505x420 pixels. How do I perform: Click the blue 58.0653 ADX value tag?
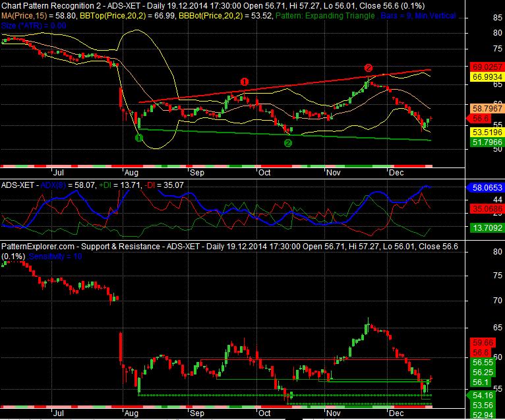487,187
